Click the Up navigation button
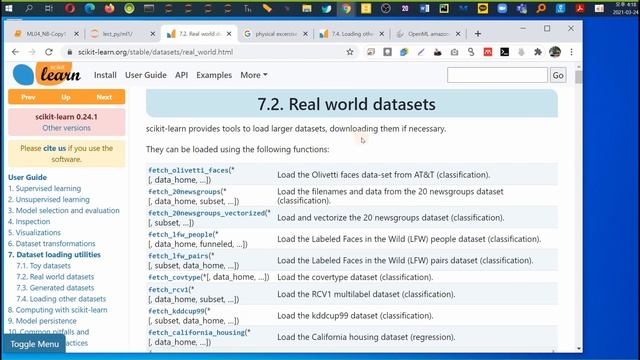The image size is (640, 360). [66, 97]
